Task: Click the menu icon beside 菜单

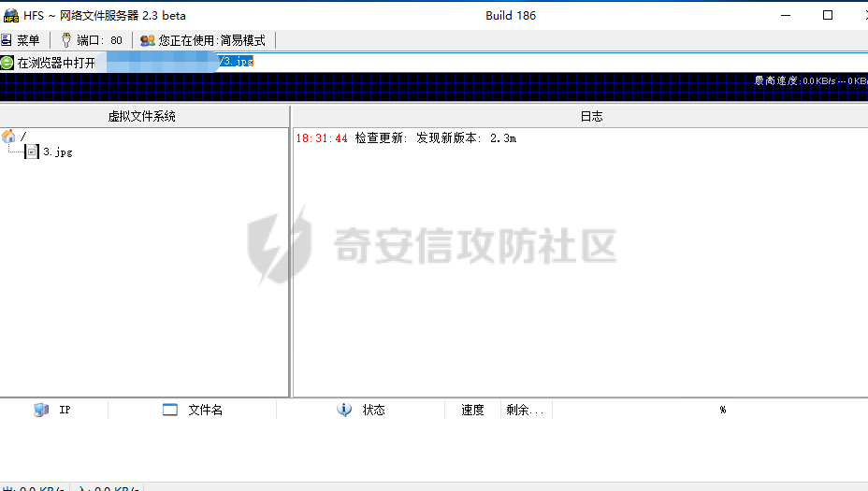Action: (7, 40)
